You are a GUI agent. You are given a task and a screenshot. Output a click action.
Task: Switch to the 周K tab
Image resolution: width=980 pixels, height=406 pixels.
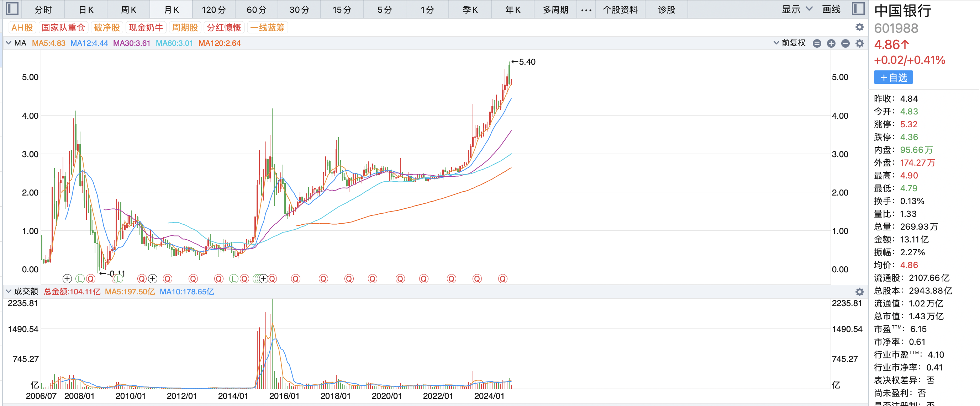[128, 10]
